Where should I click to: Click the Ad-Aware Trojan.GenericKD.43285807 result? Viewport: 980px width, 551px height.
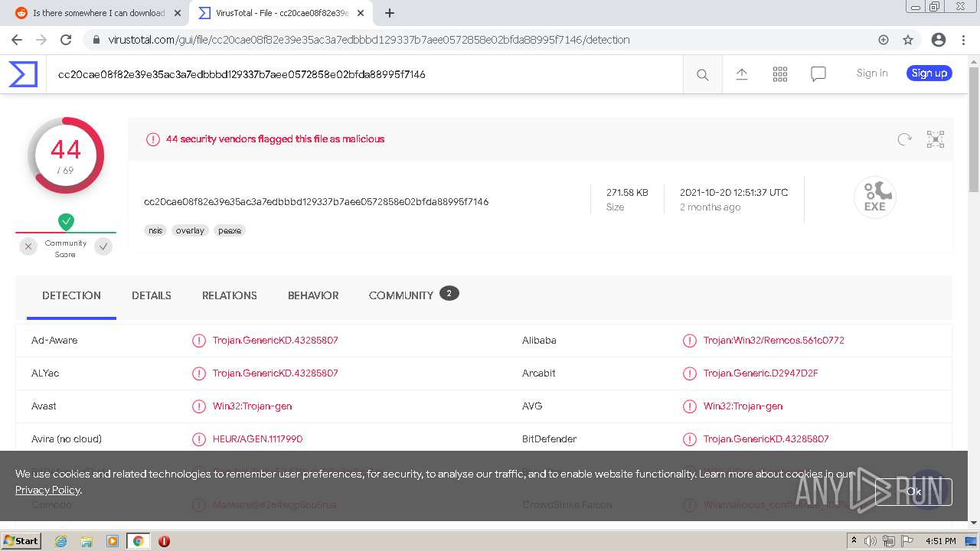[x=276, y=341]
